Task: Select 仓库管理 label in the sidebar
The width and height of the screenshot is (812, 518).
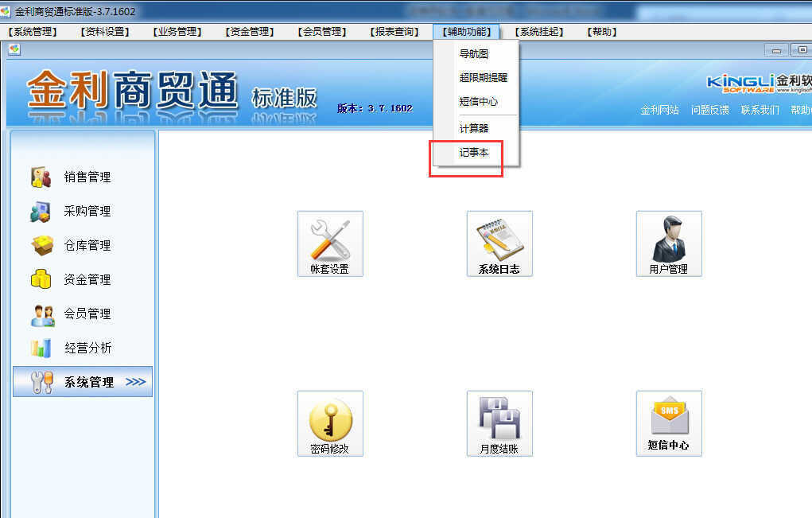Action: pos(87,246)
